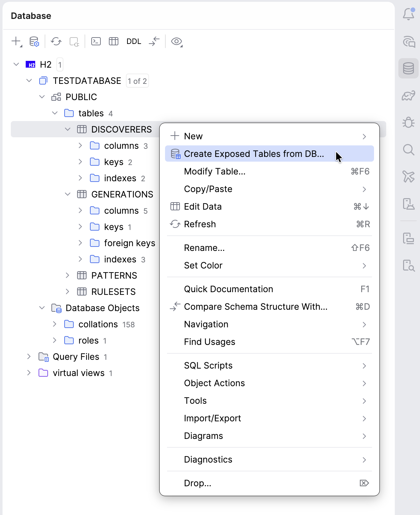Open the Object Actions submenu
The height and width of the screenshot is (515, 420).
pyautogui.click(x=270, y=383)
